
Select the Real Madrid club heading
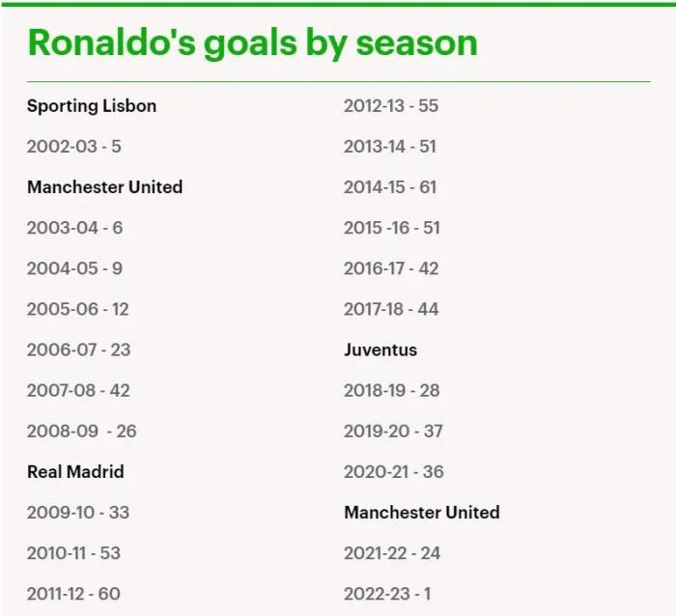coord(75,472)
